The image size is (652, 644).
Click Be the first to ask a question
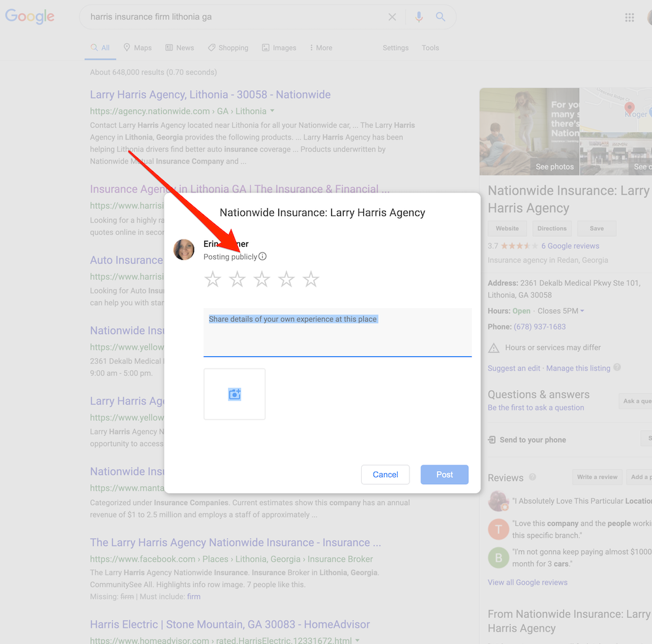(535, 408)
